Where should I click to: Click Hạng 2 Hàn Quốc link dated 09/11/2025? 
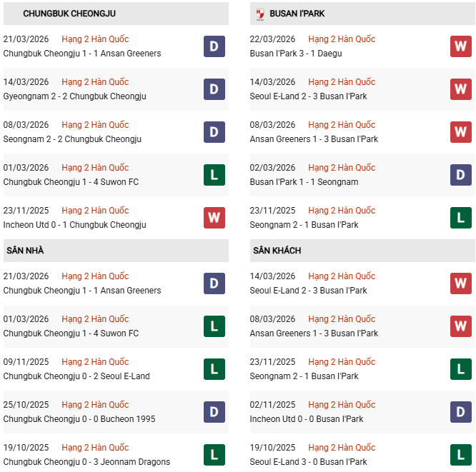95,362
